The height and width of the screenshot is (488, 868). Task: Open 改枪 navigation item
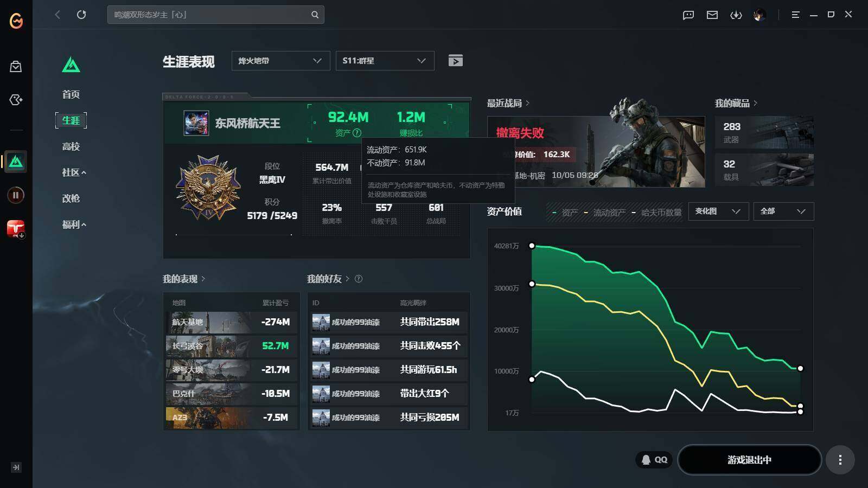tap(71, 198)
